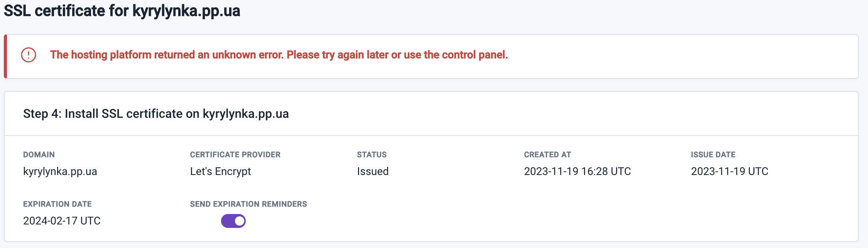Select the kyrylynka.pp.ua domain value
Viewport: 868px width, 248px height.
point(60,171)
